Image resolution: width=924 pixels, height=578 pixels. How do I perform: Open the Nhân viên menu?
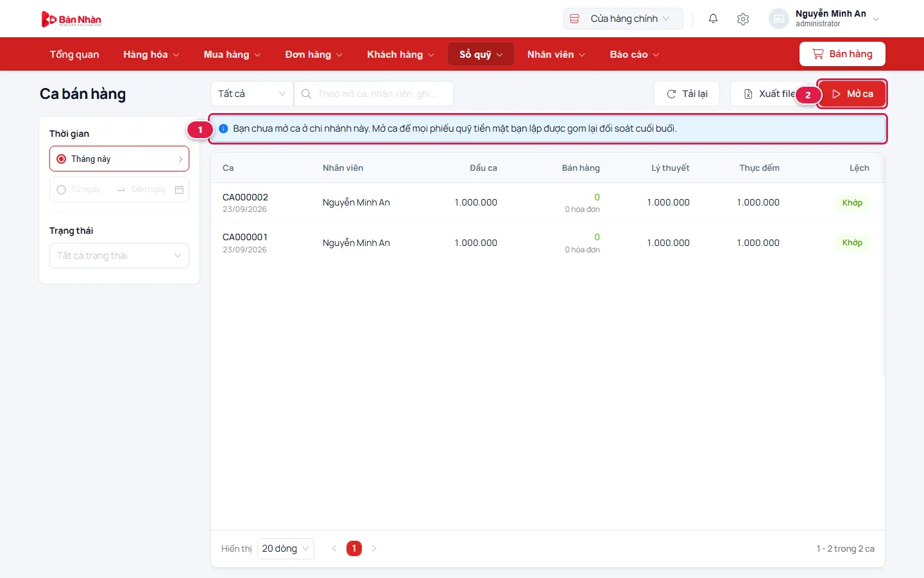tap(556, 55)
